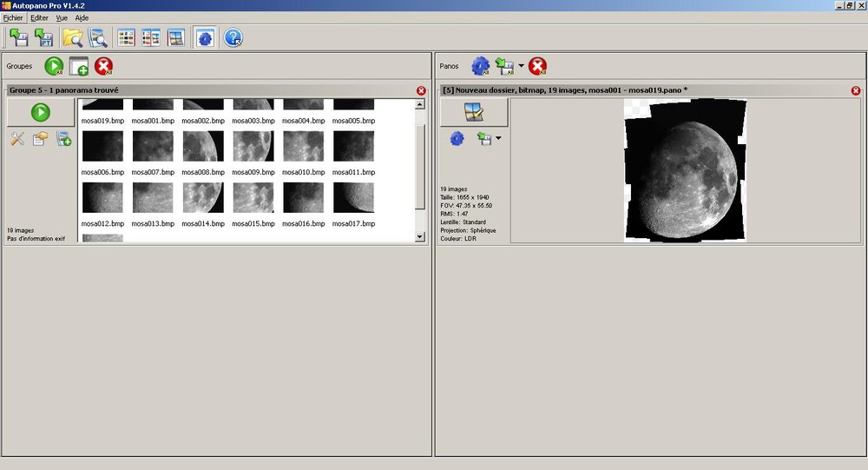Switch to detailed list view icon

pyautogui.click(x=151, y=37)
